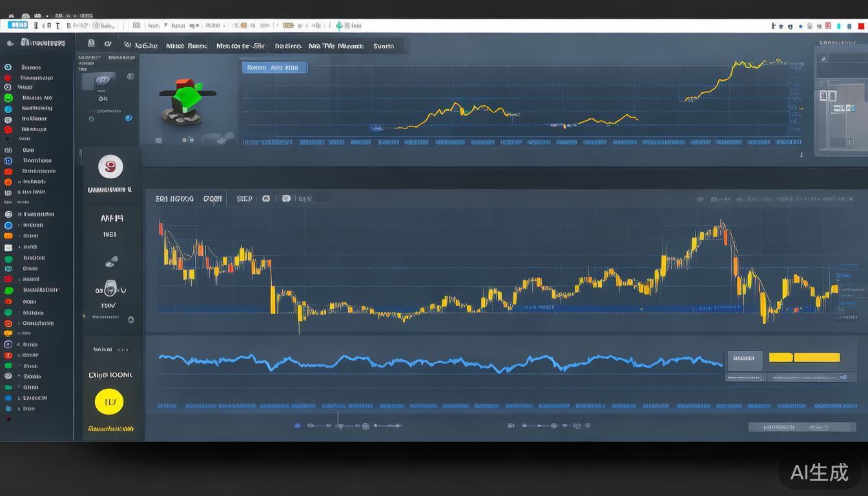The height and width of the screenshot is (496, 868).
Task: Toggle the small square icon in the chart header
Action: tap(265, 199)
